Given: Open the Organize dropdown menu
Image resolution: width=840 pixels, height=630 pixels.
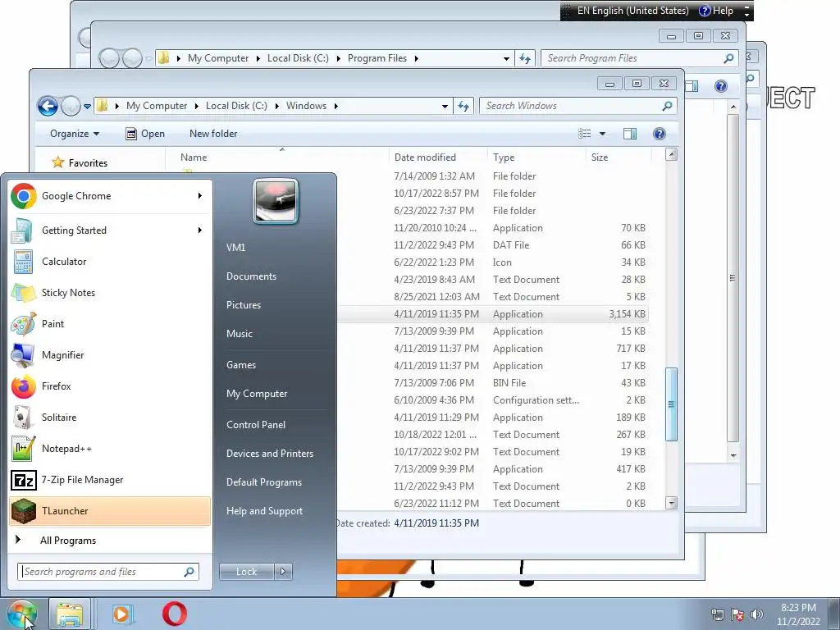Looking at the screenshot, I should coord(75,134).
